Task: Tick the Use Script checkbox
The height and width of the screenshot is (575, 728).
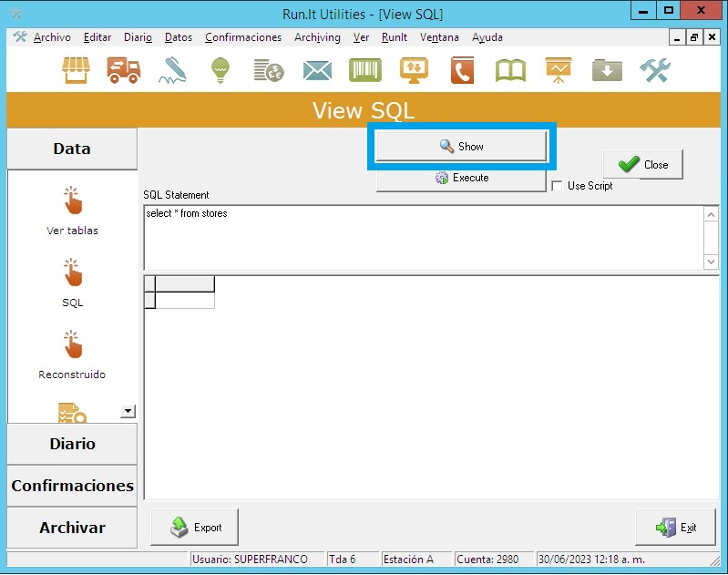Action: pyautogui.click(x=557, y=186)
